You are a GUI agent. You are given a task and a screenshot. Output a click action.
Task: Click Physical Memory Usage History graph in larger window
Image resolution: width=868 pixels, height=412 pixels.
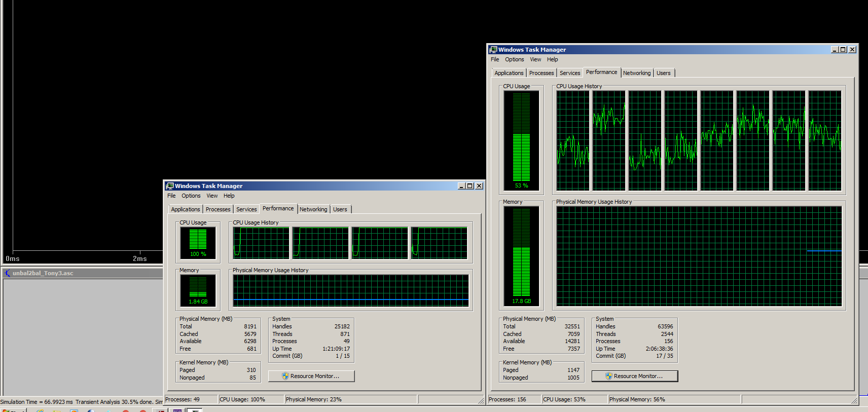tap(699, 256)
